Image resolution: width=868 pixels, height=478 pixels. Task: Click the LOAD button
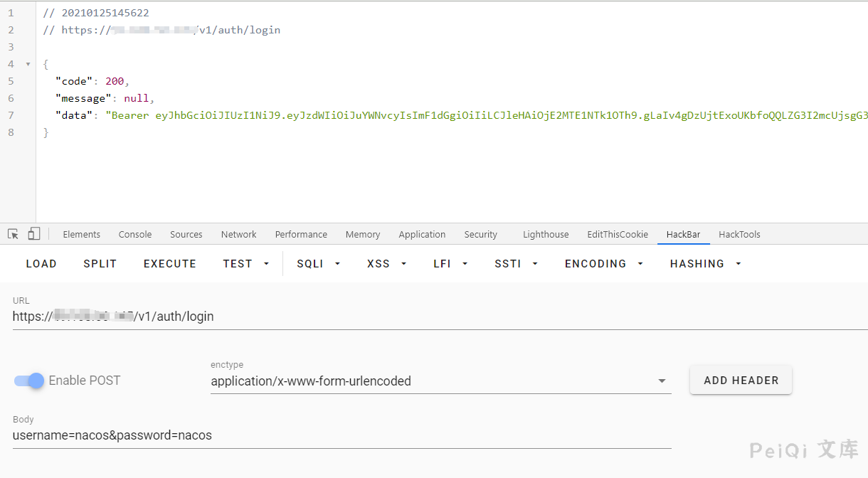[41, 264]
